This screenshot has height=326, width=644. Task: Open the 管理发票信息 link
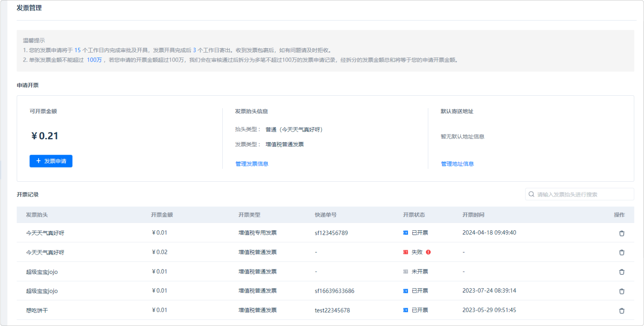point(252,164)
